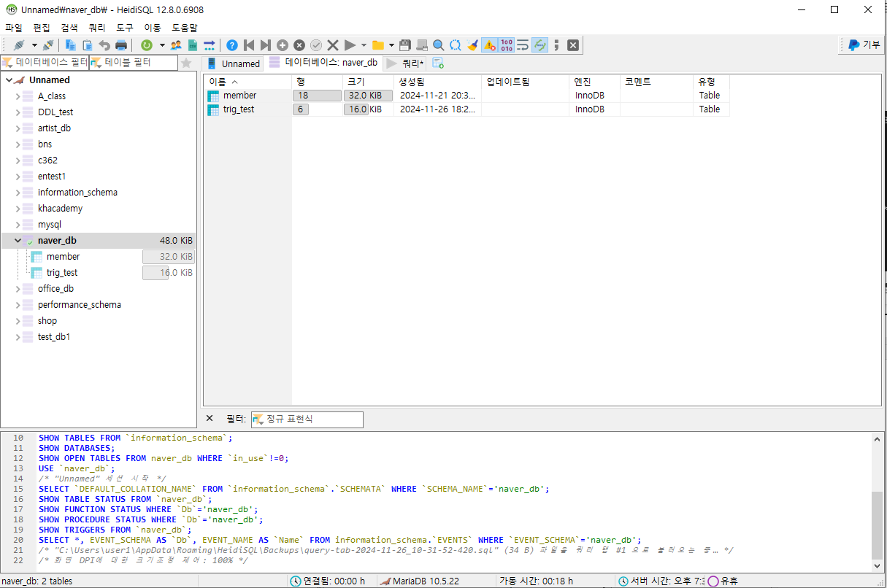
Task: Open dropdown arrow next to run query
Action: [364, 45]
